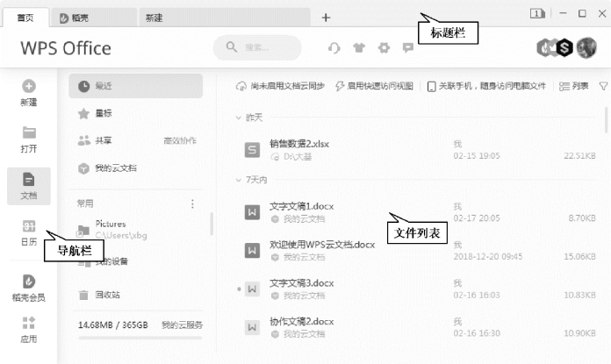Image resolution: width=611 pixels, height=364 pixels.
Task: Open file 销售数据2.xlsx
Action: click(x=299, y=144)
